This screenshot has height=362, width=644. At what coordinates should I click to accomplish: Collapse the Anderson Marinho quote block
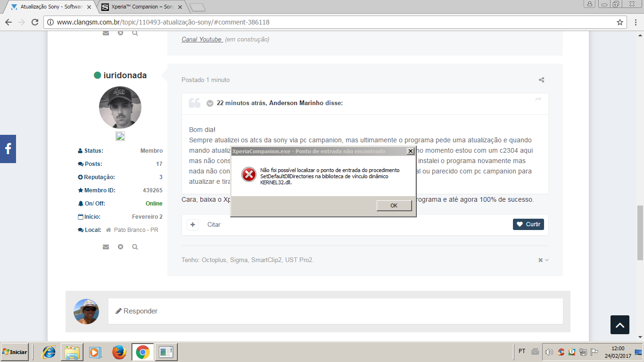pos(210,103)
